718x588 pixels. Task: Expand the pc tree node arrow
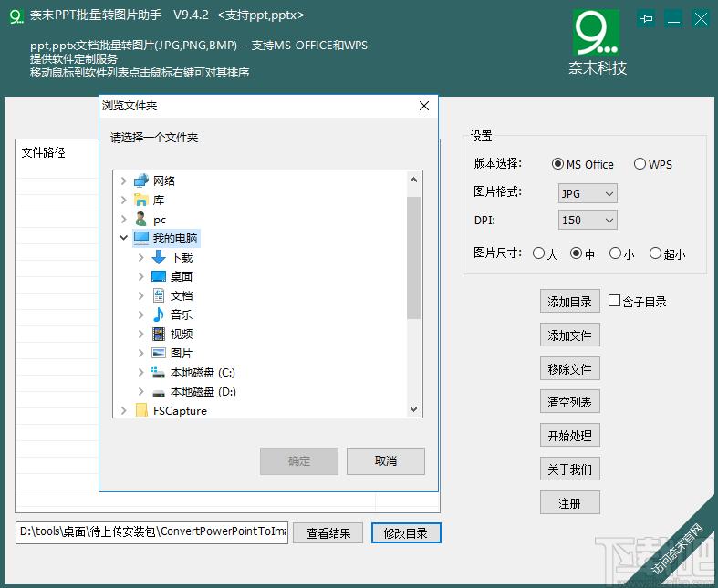[x=123, y=219]
